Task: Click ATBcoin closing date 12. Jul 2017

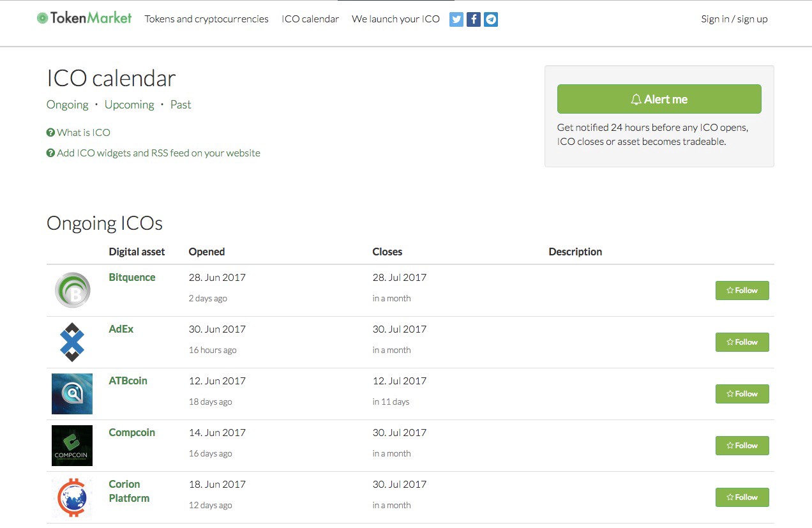Action: tap(400, 381)
